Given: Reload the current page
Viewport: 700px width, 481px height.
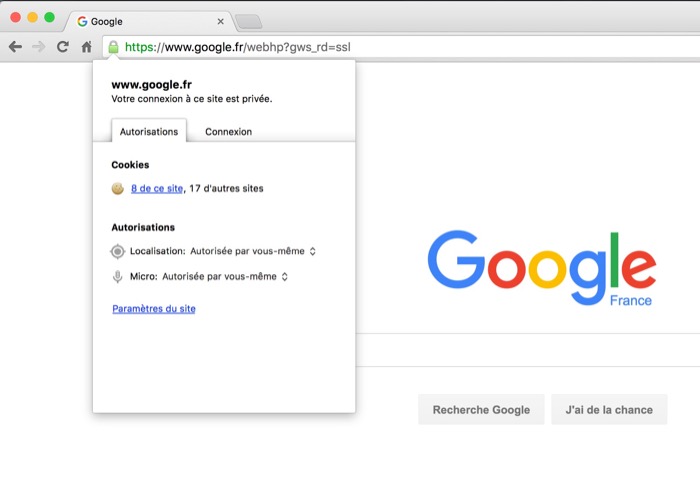Looking at the screenshot, I should point(63,47).
